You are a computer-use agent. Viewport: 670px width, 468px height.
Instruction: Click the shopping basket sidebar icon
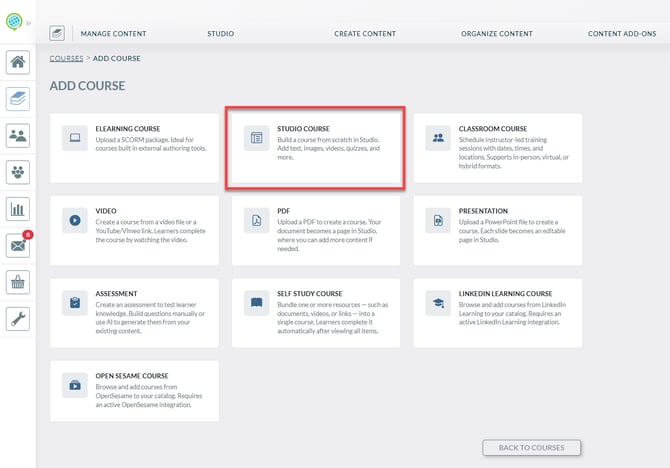pyautogui.click(x=18, y=282)
